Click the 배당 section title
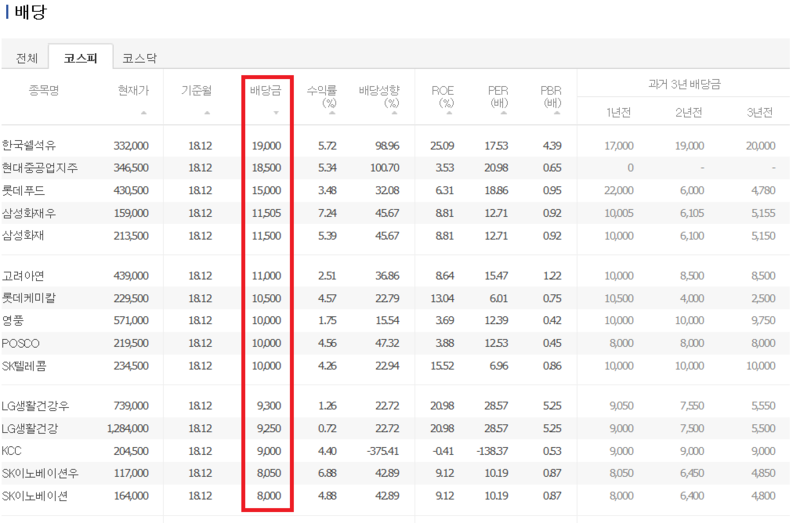This screenshot has width=800, height=523. pos(31,12)
